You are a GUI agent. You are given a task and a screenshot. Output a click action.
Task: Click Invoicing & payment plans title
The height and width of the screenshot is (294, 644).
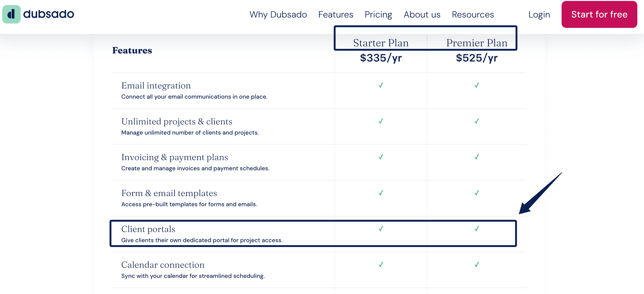click(175, 157)
